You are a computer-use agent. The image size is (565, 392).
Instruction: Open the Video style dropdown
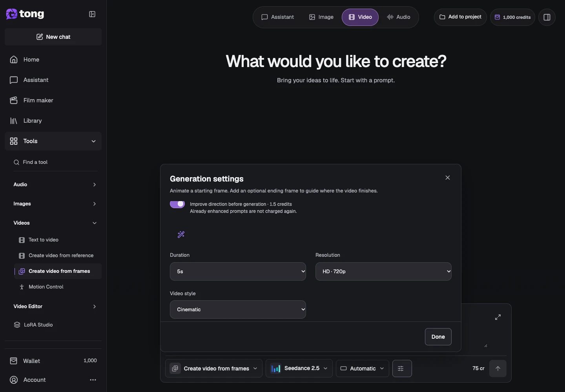point(238,310)
